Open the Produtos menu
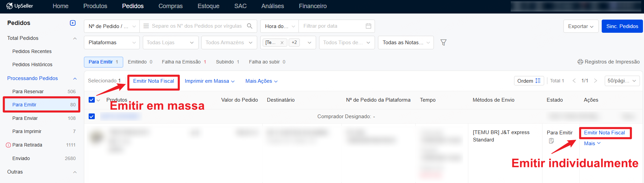The image size is (644, 183). (95, 6)
